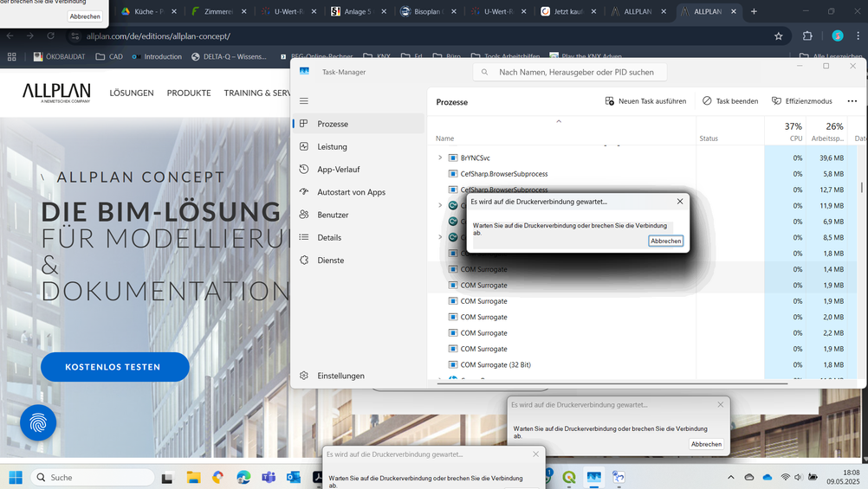Open the apps grid in the bookmarks bar
Screen dimensions: 868x489
pyautogui.click(x=11, y=56)
